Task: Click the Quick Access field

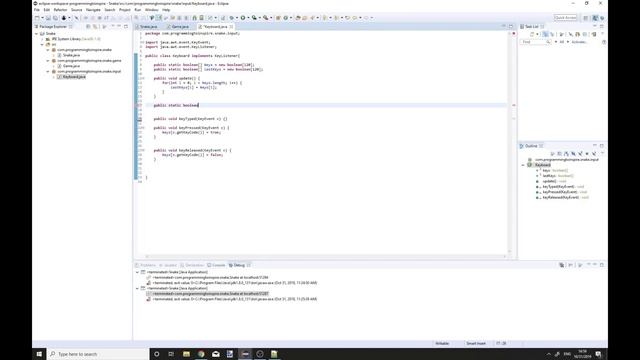Action: 565,18
